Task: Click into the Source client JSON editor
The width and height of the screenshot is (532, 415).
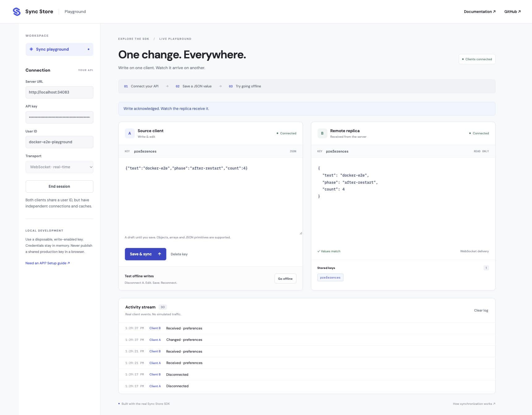Action: click(211, 196)
